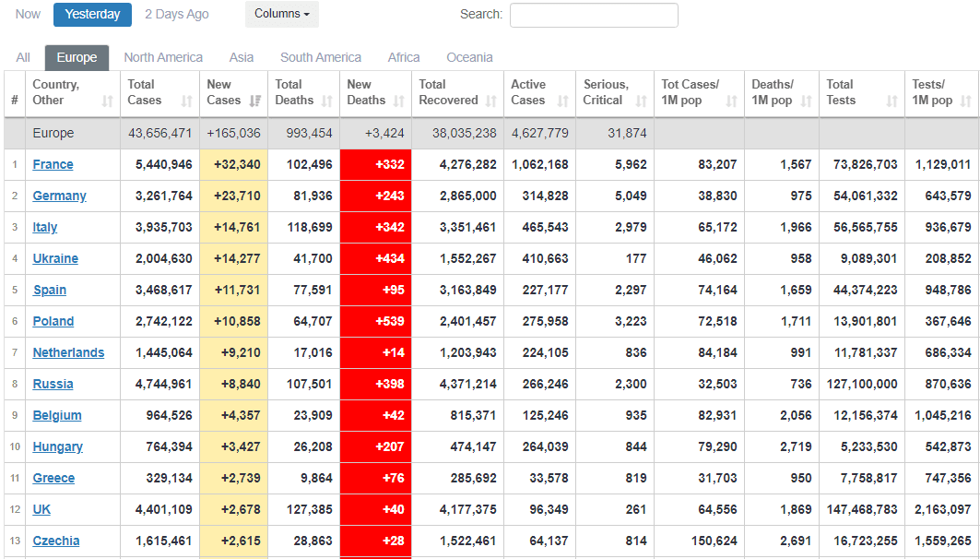
Task: Switch to the North America tab
Action: [x=163, y=57]
